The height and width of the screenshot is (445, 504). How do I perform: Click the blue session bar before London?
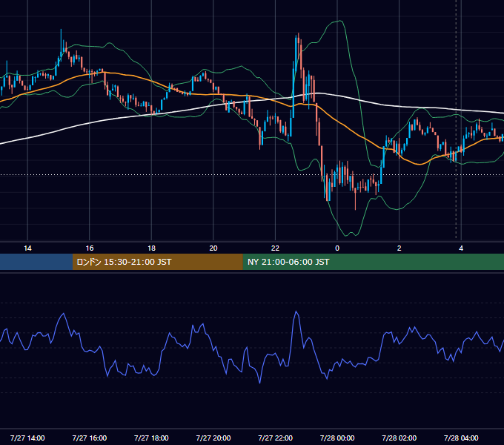[x=36, y=262]
